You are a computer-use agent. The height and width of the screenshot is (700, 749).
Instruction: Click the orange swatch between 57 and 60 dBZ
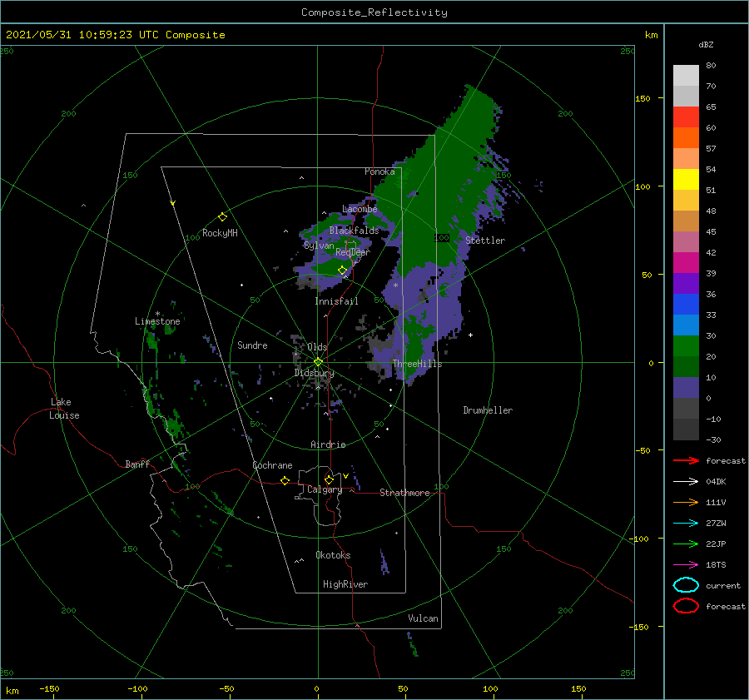click(x=686, y=138)
